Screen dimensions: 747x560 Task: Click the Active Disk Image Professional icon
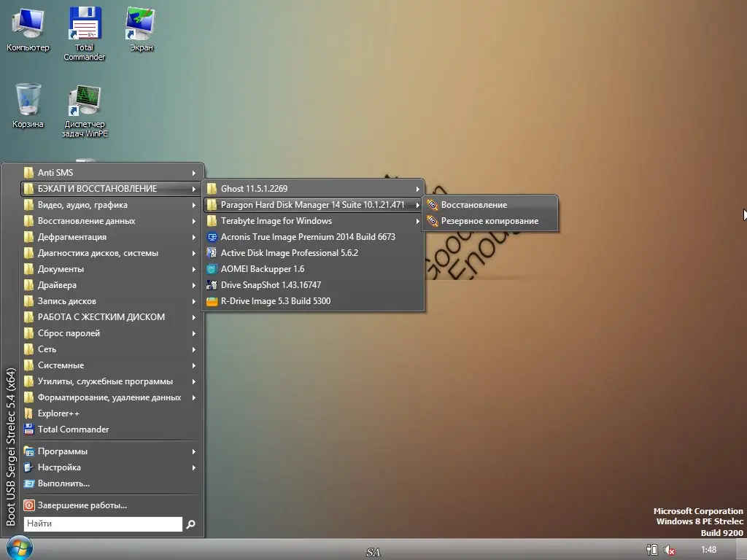[x=212, y=253]
